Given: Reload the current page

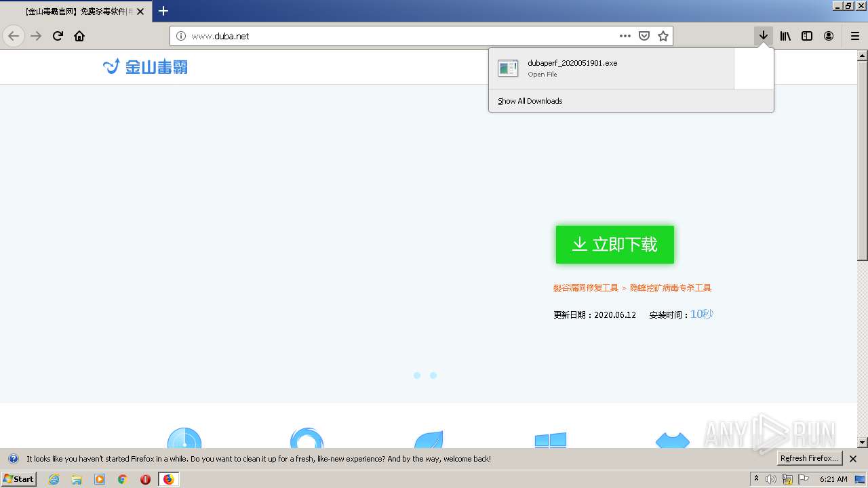Looking at the screenshot, I should (58, 36).
